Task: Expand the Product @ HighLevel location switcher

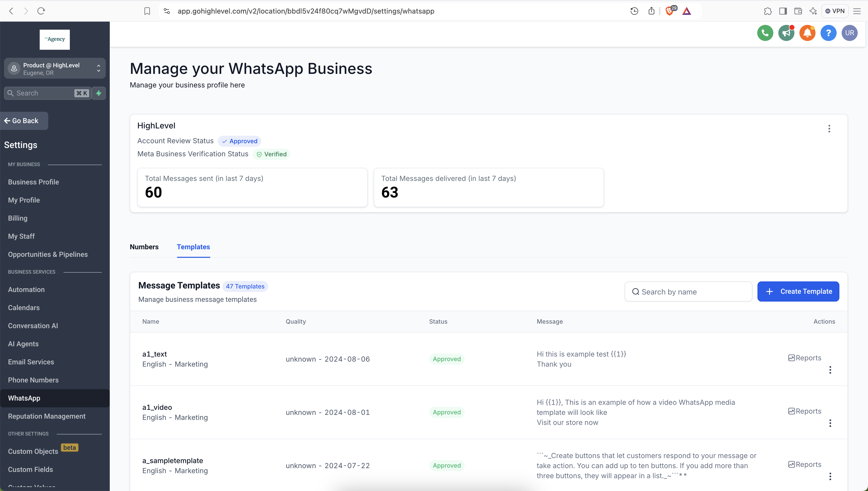Action: tap(55, 68)
